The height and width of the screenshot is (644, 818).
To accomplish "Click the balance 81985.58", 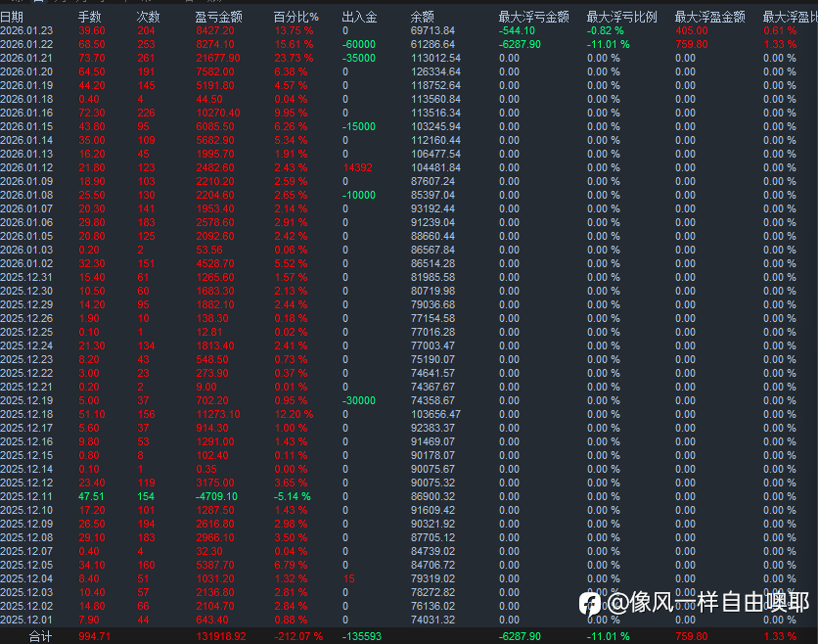I will click(432, 277).
